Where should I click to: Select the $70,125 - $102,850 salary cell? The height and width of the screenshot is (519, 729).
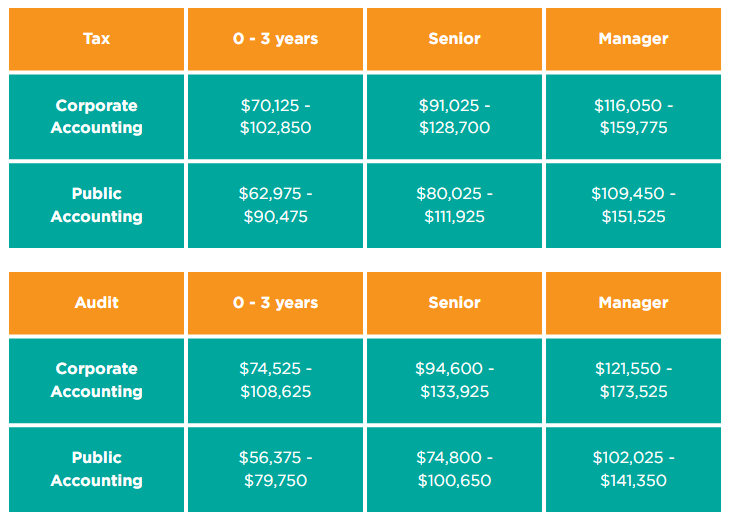(275, 116)
